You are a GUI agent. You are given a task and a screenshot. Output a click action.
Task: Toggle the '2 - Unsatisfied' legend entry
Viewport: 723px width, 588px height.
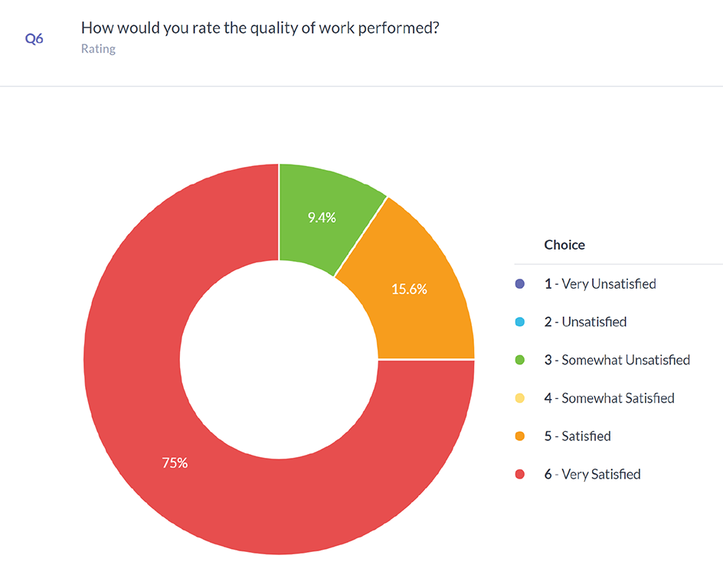tap(585, 322)
